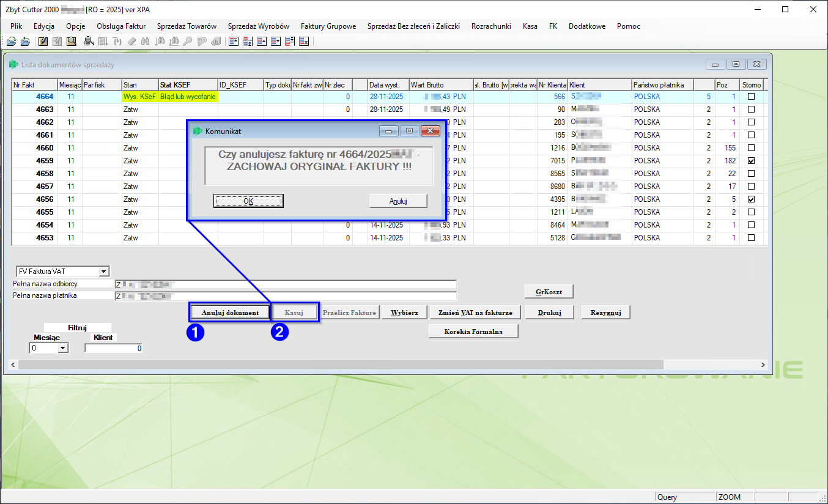Image resolution: width=828 pixels, height=504 pixels.
Task: Open the FV Faktura VAT document type dropdown
Action: coord(103,272)
